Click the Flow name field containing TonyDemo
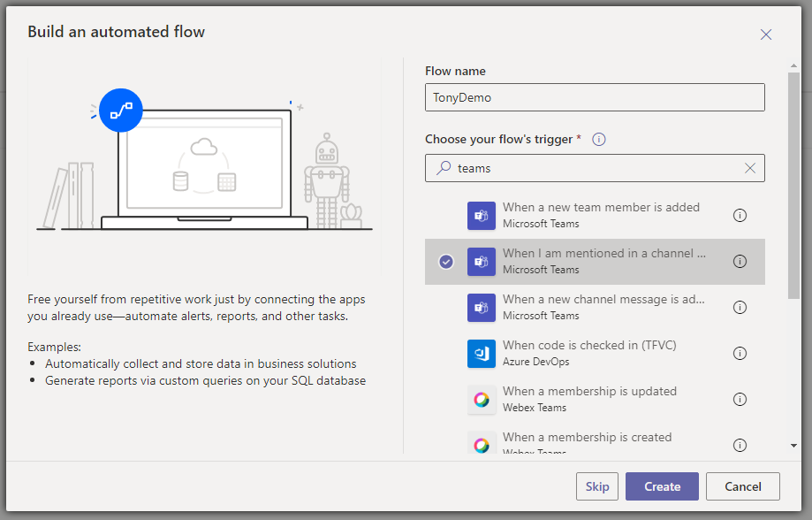 (595, 97)
